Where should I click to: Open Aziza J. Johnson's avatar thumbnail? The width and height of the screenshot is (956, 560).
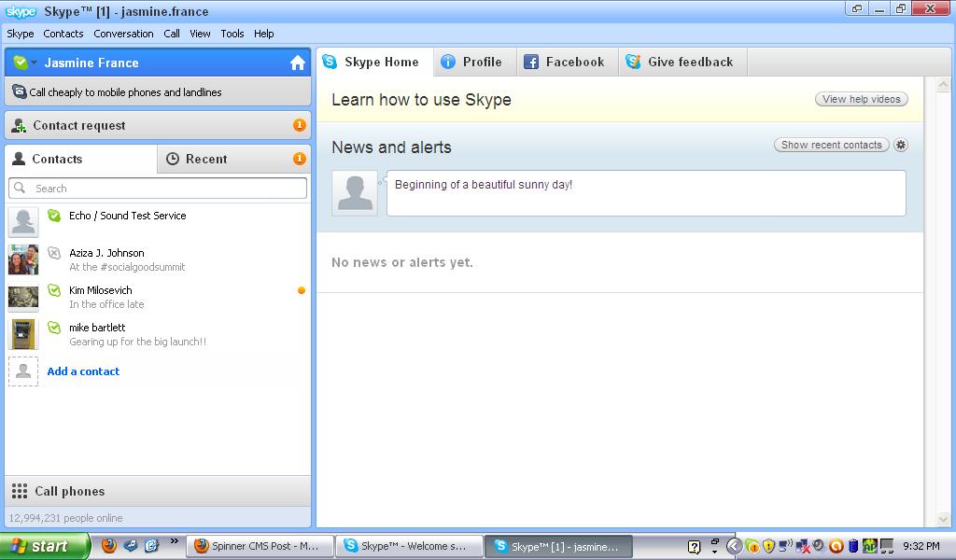click(x=23, y=259)
